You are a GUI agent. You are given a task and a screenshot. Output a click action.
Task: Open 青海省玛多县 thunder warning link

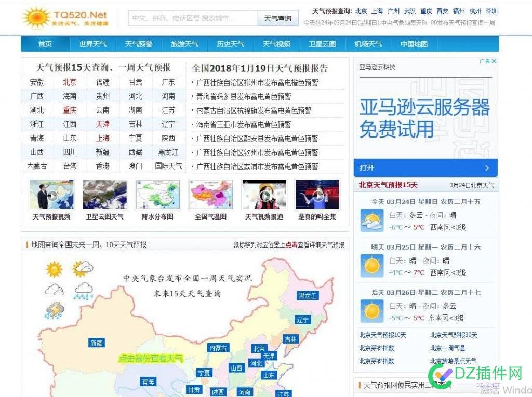pos(244,97)
